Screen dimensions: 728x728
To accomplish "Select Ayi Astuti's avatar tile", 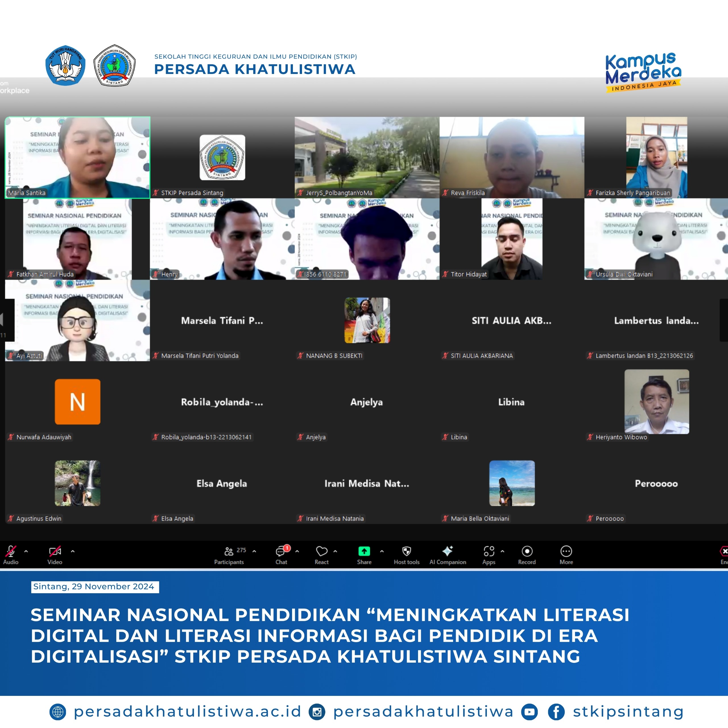I will tap(78, 320).
